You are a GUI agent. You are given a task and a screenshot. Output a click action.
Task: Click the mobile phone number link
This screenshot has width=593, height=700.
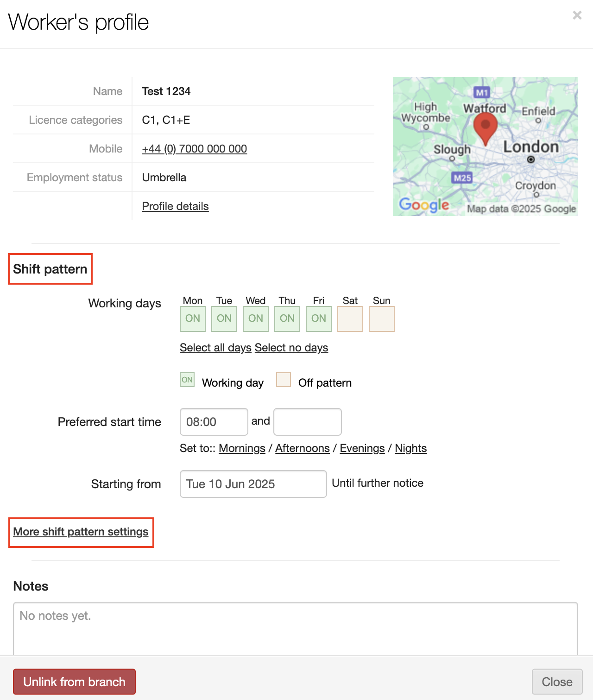click(194, 149)
